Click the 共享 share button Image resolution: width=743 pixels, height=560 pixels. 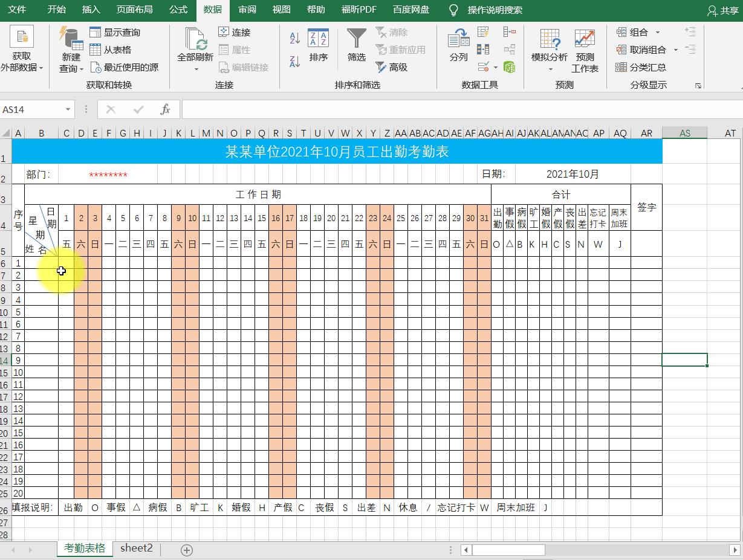click(722, 10)
